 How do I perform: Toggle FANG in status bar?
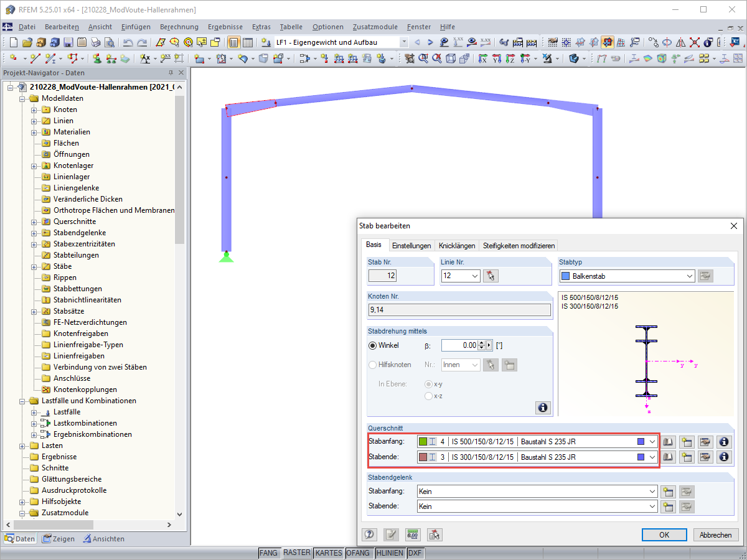tap(268, 553)
